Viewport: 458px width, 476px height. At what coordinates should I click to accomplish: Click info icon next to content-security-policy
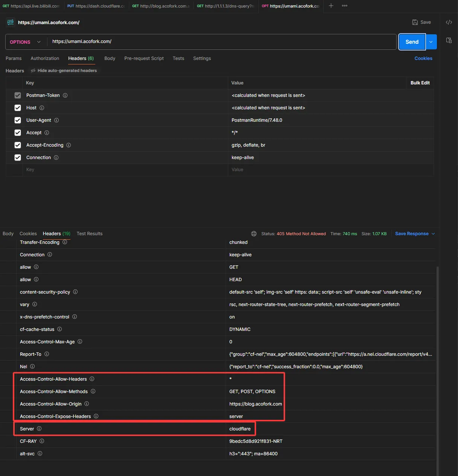[x=75, y=292]
